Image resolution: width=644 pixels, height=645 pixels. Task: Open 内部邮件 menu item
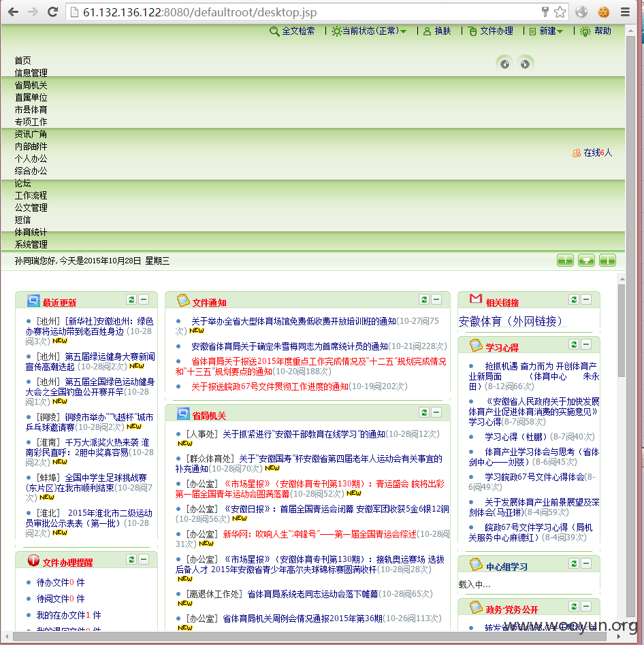(x=31, y=146)
